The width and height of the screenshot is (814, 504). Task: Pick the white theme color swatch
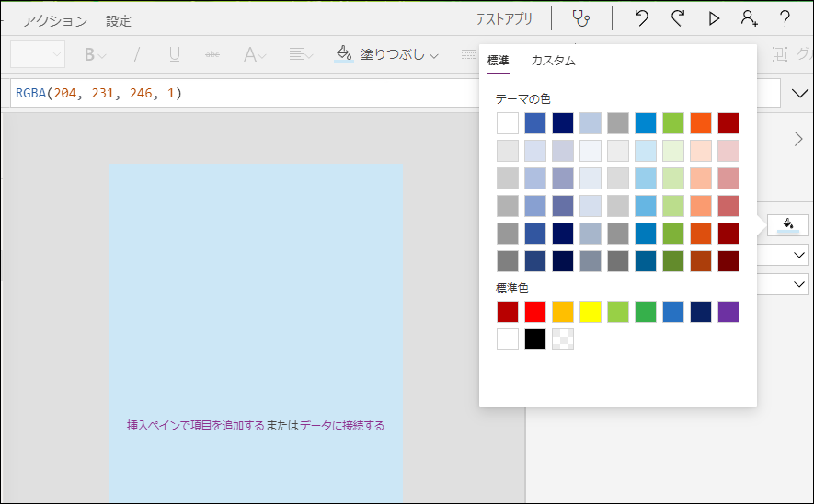[508, 123]
